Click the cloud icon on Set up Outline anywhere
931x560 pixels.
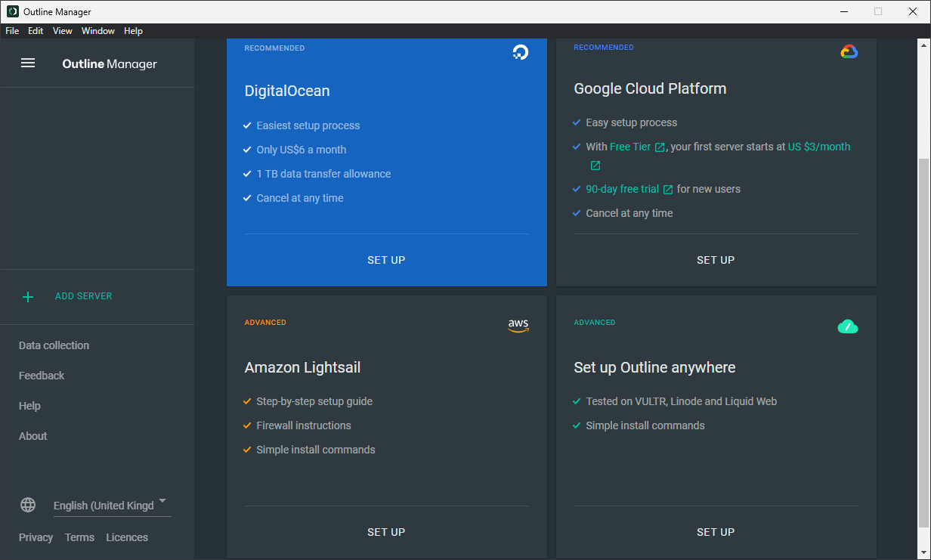[848, 326]
